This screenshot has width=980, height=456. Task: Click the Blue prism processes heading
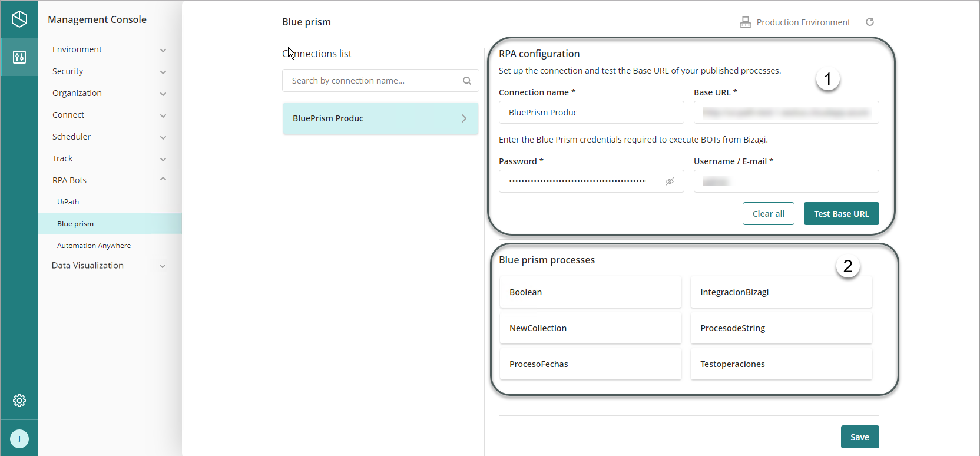tap(547, 260)
